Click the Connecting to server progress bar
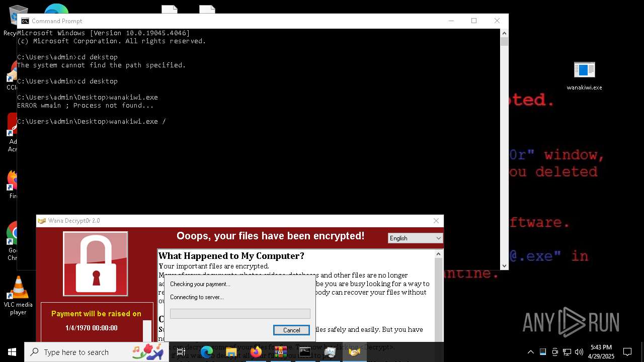Viewport: 644px width, 362px height. point(240,314)
